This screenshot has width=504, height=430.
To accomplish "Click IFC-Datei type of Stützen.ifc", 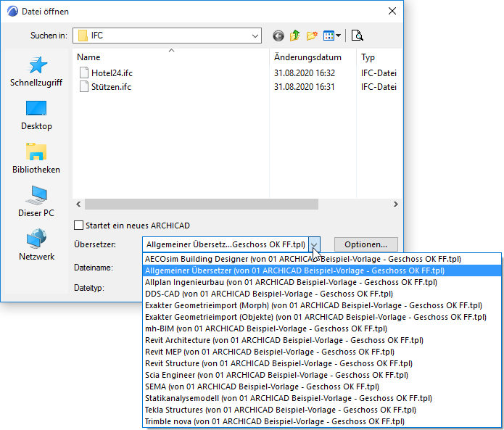I will [x=379, y=87].
